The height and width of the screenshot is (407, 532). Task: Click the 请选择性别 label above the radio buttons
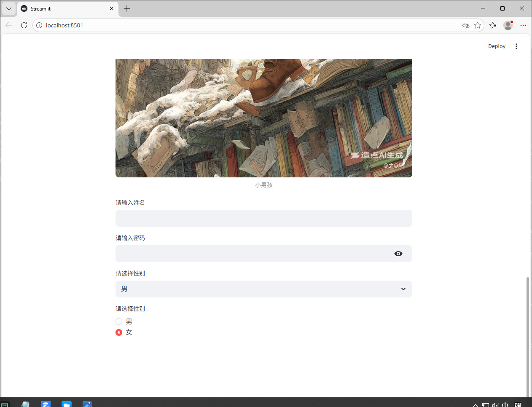(130, 309)
